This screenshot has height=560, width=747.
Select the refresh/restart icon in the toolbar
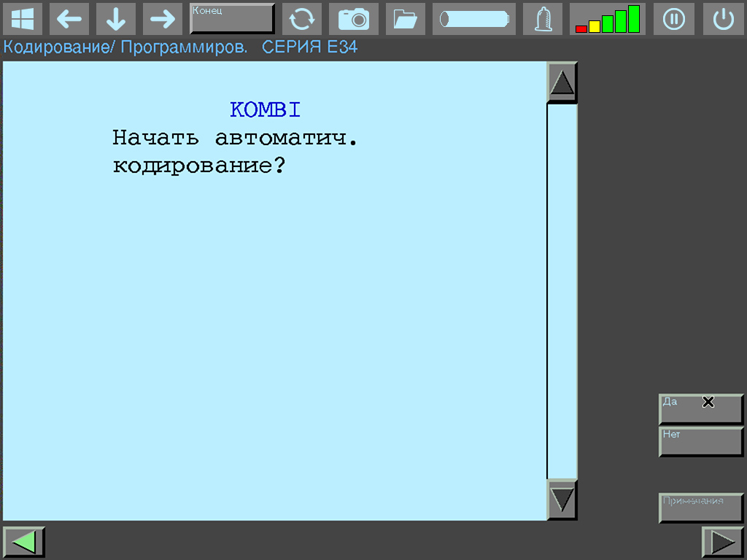pyautogui.click(x=302, y=19)
